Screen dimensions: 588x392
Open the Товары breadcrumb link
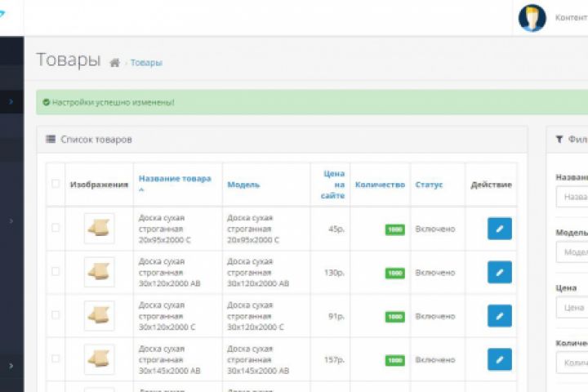pos(146,63)
